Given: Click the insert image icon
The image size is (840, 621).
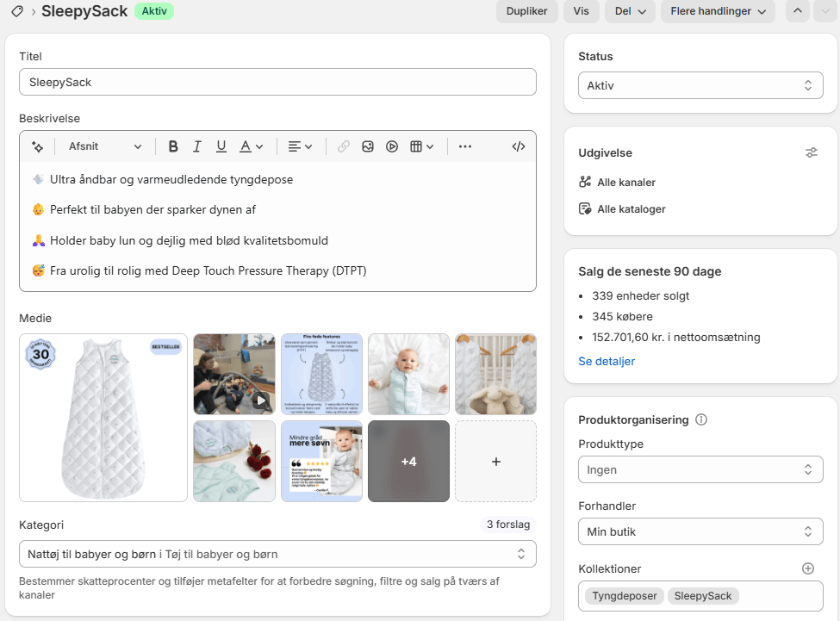Looking at the screenshot, I should coord(368,146).
